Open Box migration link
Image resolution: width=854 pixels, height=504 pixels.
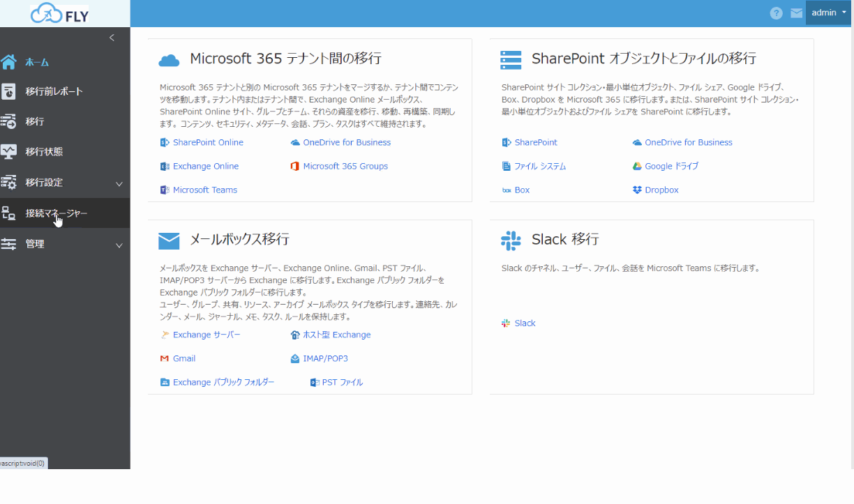click(522, 190)
